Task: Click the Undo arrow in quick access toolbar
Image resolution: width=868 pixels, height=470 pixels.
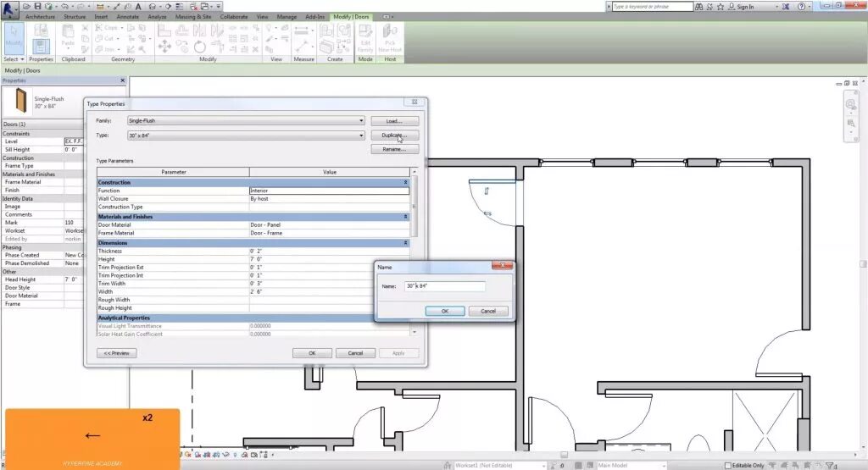Action: (x=64, y=6)
